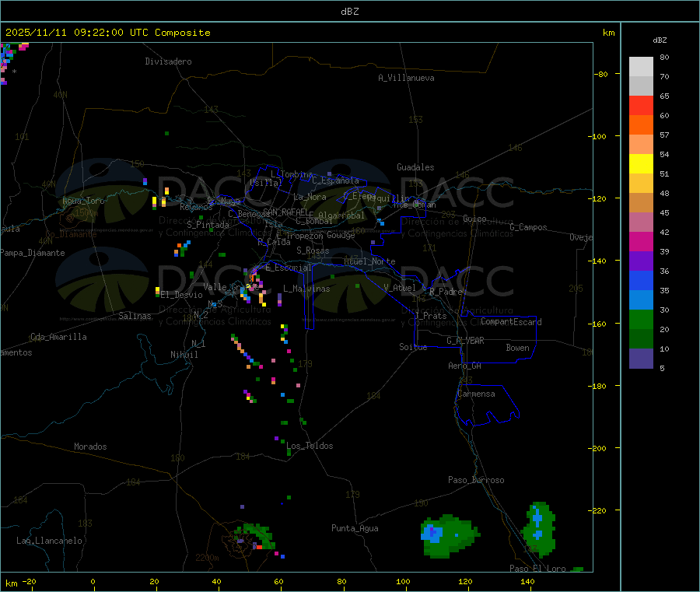This screenshot has width=700, height=592.
Task: Click the Soitue location label
Action: 413,347
